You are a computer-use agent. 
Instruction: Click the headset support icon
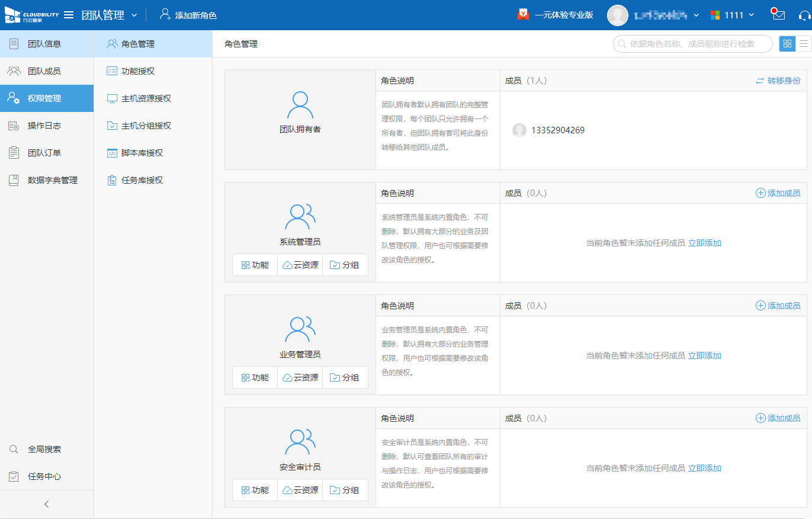(x=804, y=15)
